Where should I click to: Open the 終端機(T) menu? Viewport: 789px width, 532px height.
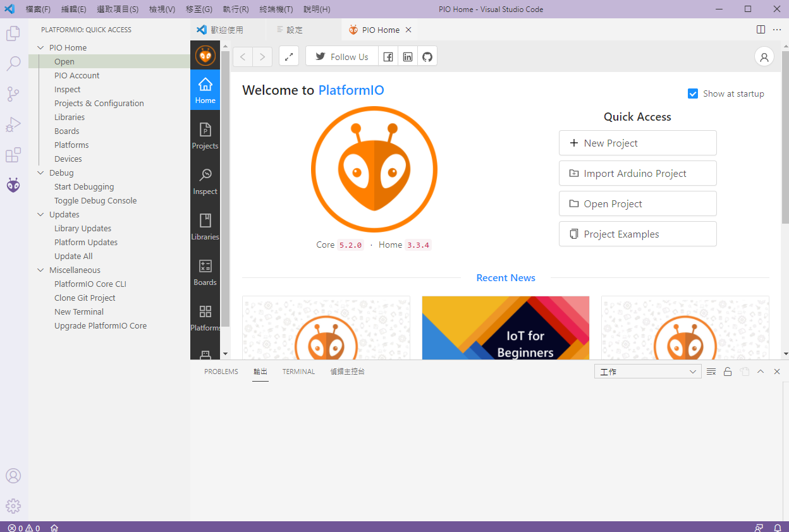click(276, 9)
